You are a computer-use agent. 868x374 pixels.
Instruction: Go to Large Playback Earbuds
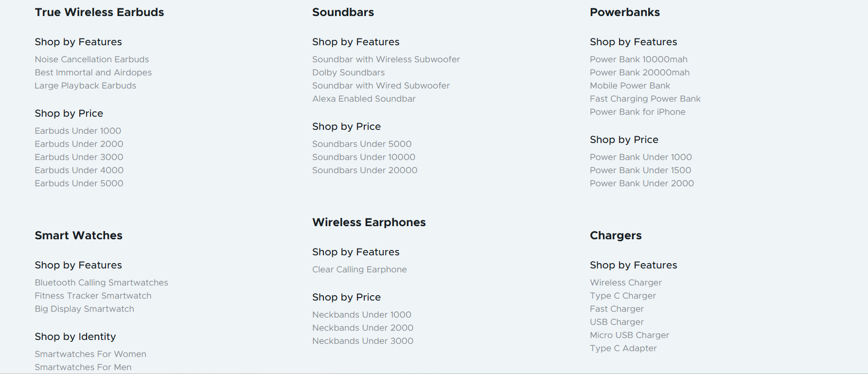click(85, 86)
